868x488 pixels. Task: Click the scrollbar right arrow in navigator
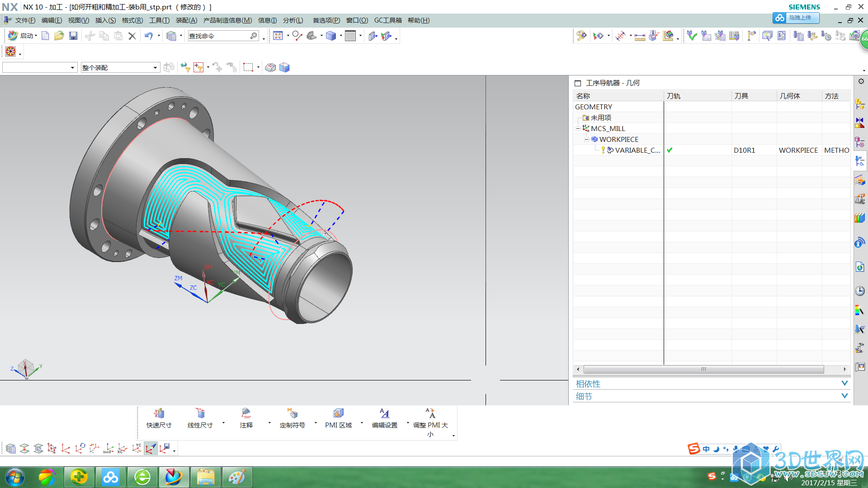(844, 369)
